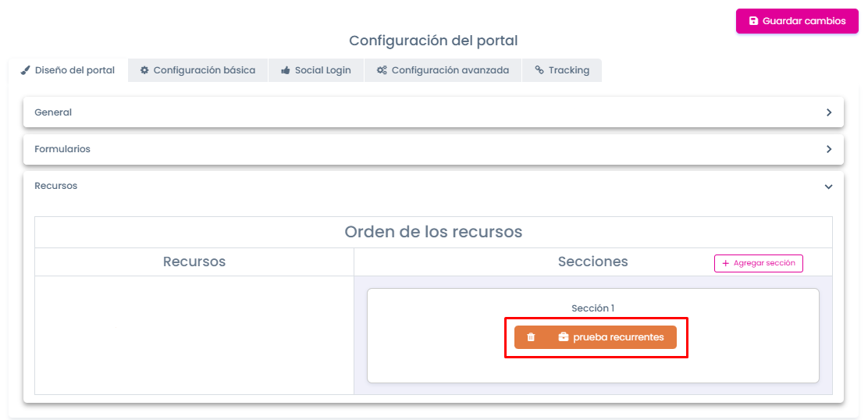The height and width of the screenshot is (420, 868).
Task: Click the thumbs-up icon on Social Login
Action: pos(286,70)
